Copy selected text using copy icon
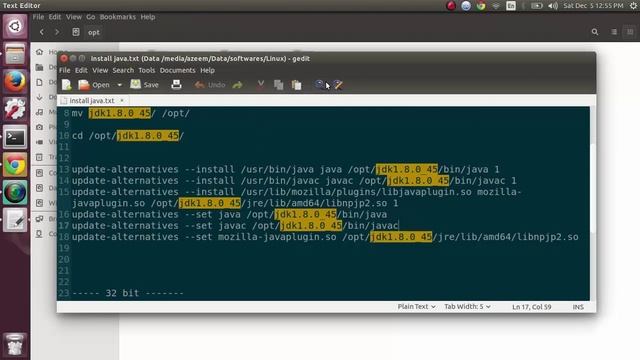This screenshot has height=360, width=640. pos(279,85)
